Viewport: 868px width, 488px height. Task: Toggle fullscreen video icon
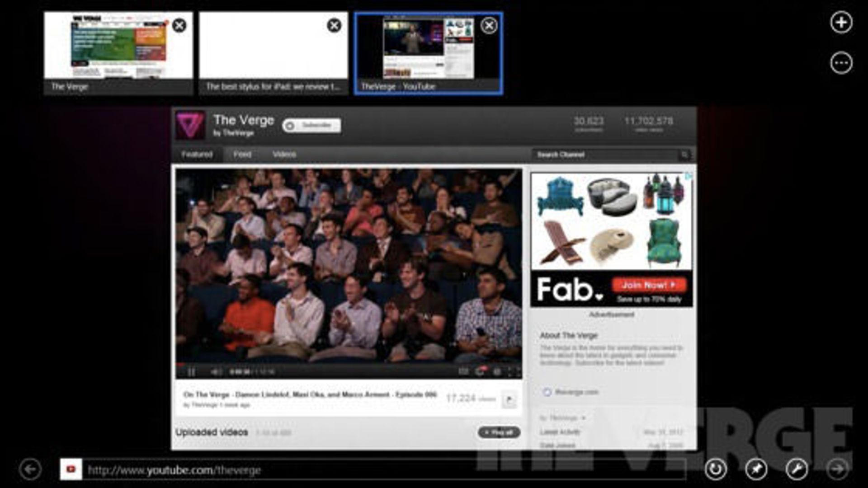tap(514, 372)
